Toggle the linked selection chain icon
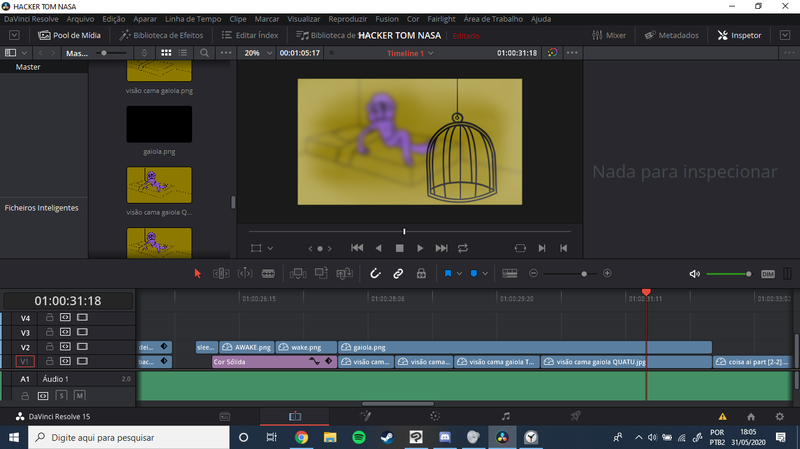Image resolution: width=800 pixels, height=449 pixels. (x=398, y=273)
